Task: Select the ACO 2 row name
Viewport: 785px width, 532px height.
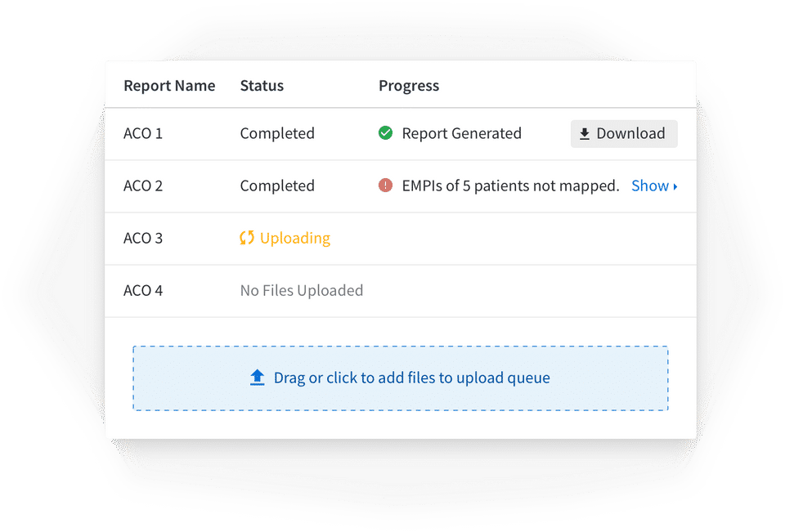Action: [143, 186]
